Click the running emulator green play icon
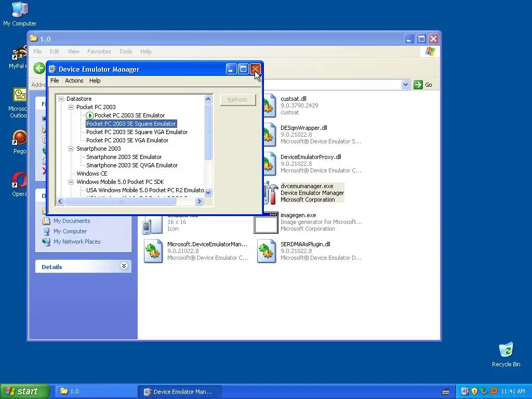This screenshot has height=399, width=532. (x=89, y=115)
